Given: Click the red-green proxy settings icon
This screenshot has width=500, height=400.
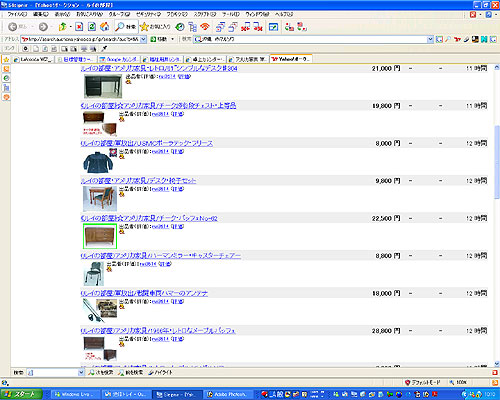Looking at the screenshot, I should 289,27.
